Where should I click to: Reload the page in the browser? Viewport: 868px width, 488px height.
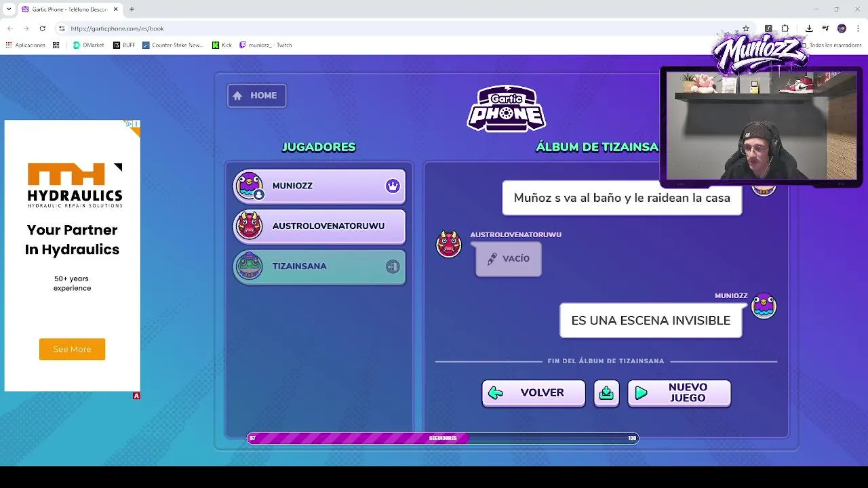(42, 28)
